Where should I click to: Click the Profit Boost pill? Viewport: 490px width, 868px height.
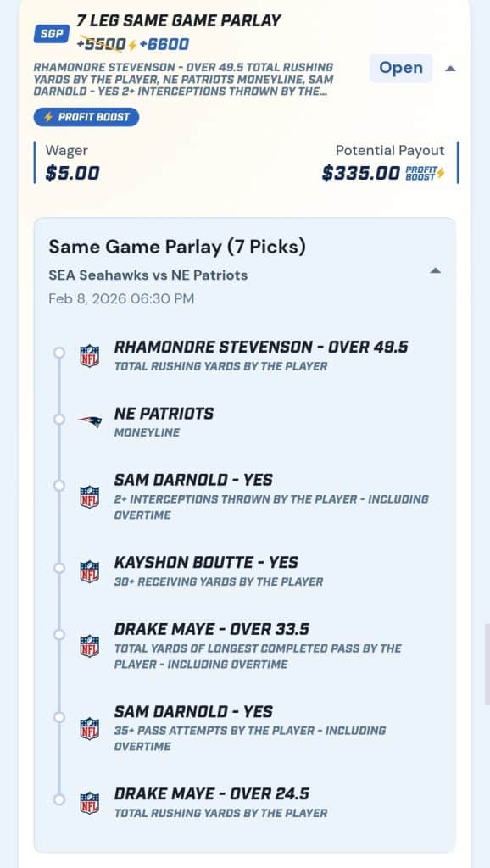pos(86,116)
